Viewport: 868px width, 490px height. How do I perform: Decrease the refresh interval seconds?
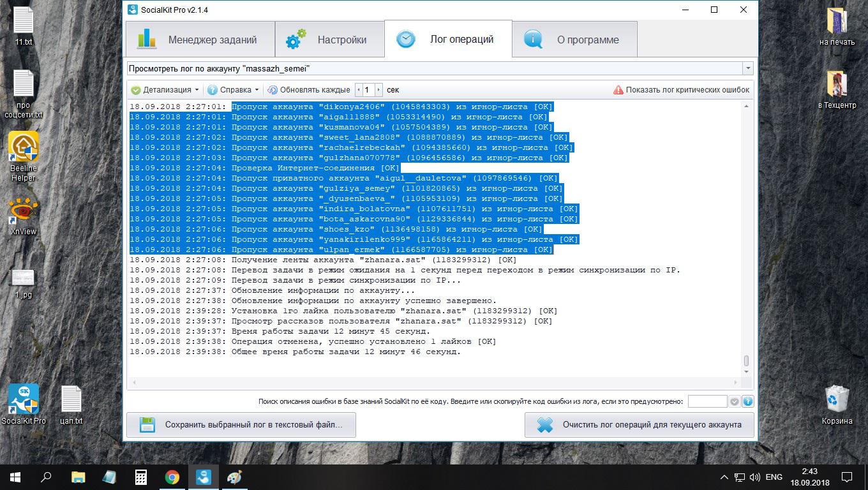pyautogui.click(x=358, y=90)
